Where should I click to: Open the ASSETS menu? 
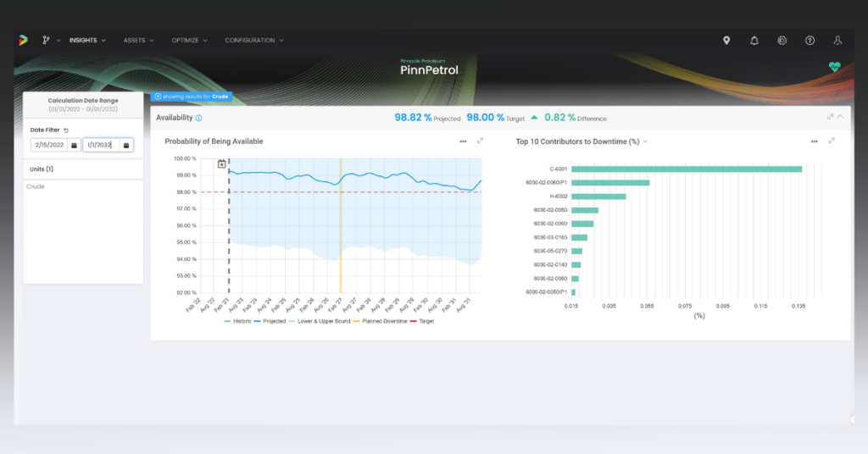(138, 41)
